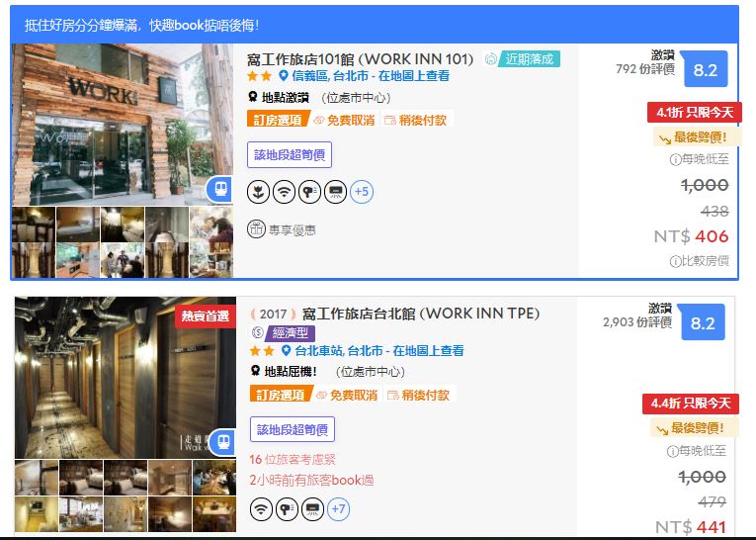
Task: Click the 近期落成 badge icon
Action: (x=491, y=59)
